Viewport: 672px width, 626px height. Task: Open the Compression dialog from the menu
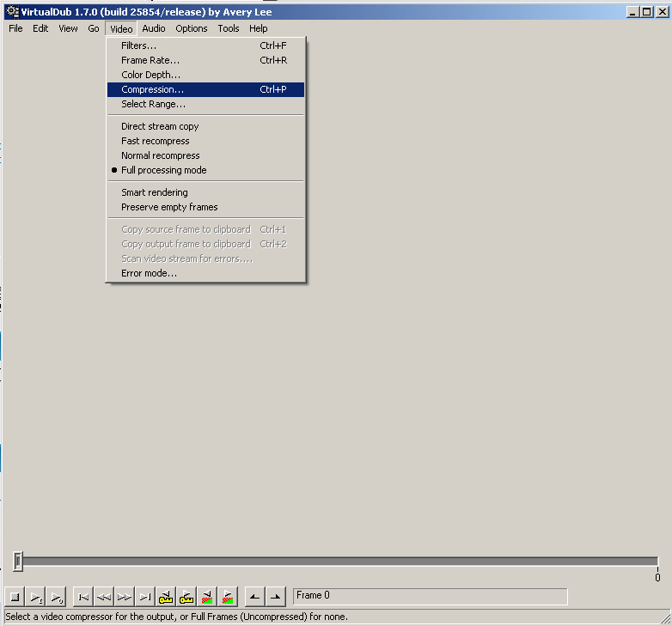[x=152, y=89]
